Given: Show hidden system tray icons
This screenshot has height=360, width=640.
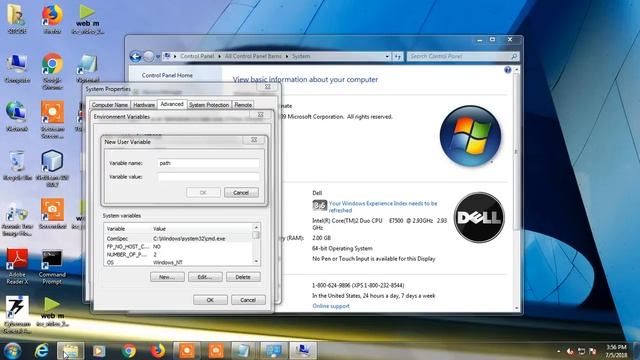Looking at the screenshot, I should [x=559, y=351].
